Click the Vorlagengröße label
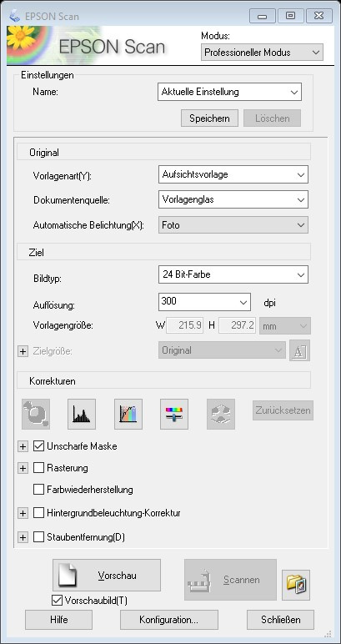This screenshot has height=644, width=341. click(x=63, y=325)
